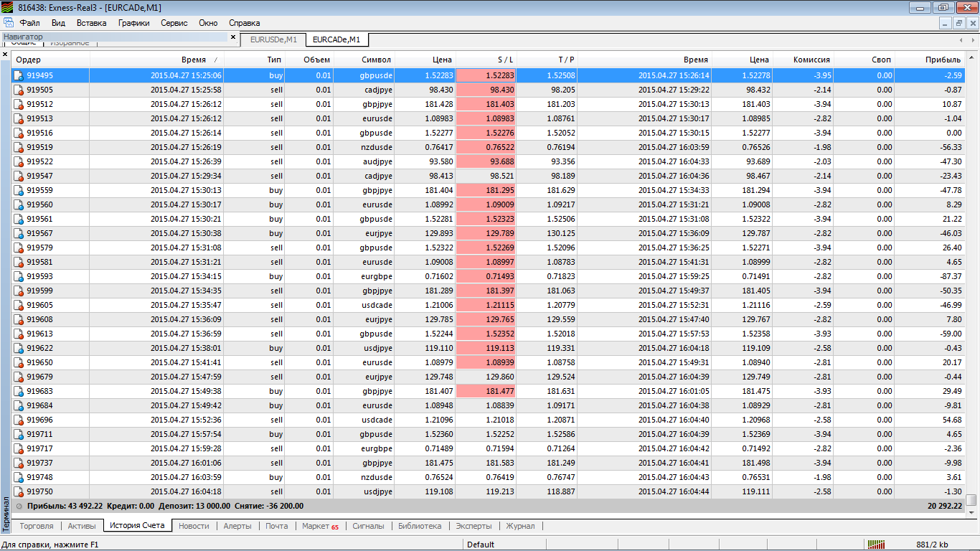This screenshot has width=980, height=551.
Task: Click profit value 54.68
Action: click(951, 420)
